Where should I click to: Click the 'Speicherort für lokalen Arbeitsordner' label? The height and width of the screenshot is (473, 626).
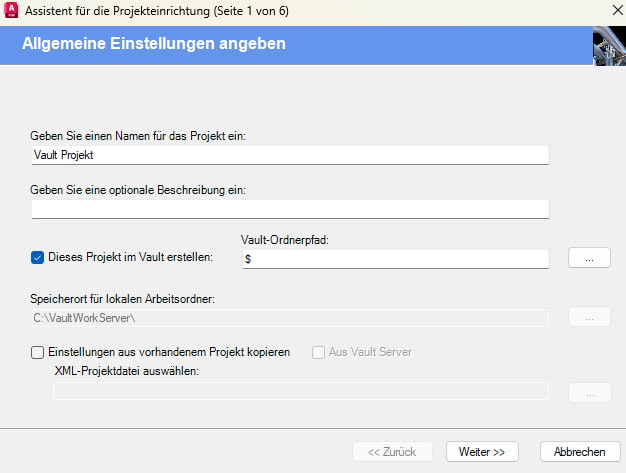[123, 299]
